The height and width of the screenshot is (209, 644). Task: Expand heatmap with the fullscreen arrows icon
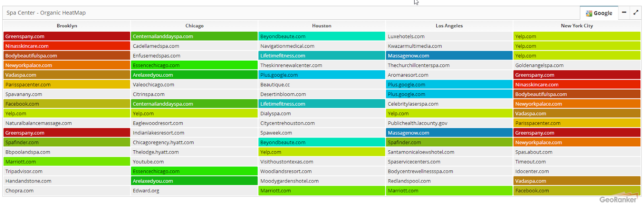[636, 12]
